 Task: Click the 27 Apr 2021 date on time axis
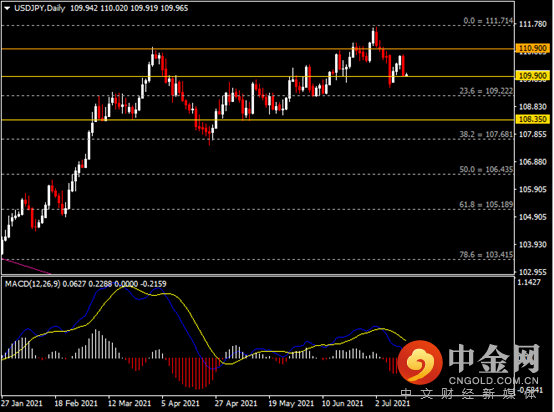236,403
